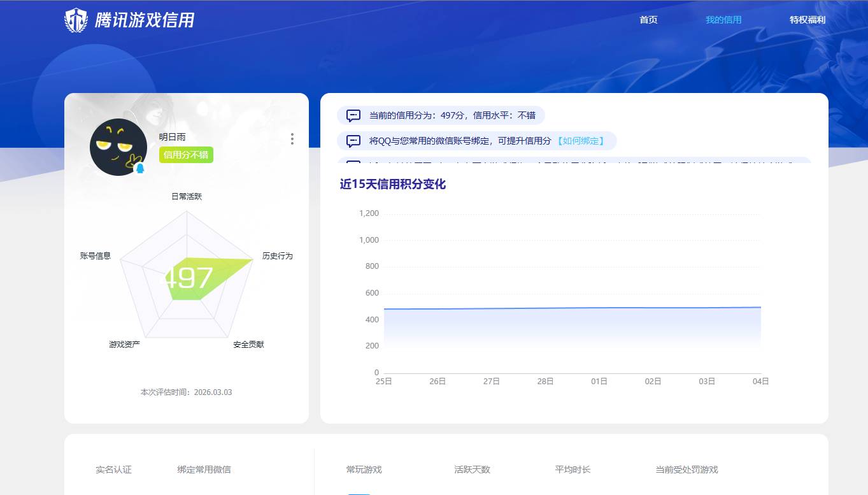Viewport: 868px width, 495px height.
Task: Click the message bubble icon beside the WeChat binding tip
Action: [353, 141]
